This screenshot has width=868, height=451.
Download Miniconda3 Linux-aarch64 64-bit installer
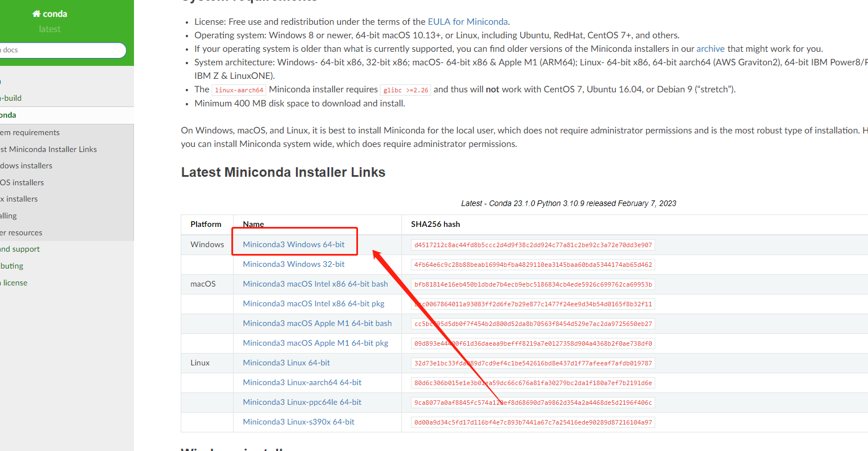[x=302, y=382]
